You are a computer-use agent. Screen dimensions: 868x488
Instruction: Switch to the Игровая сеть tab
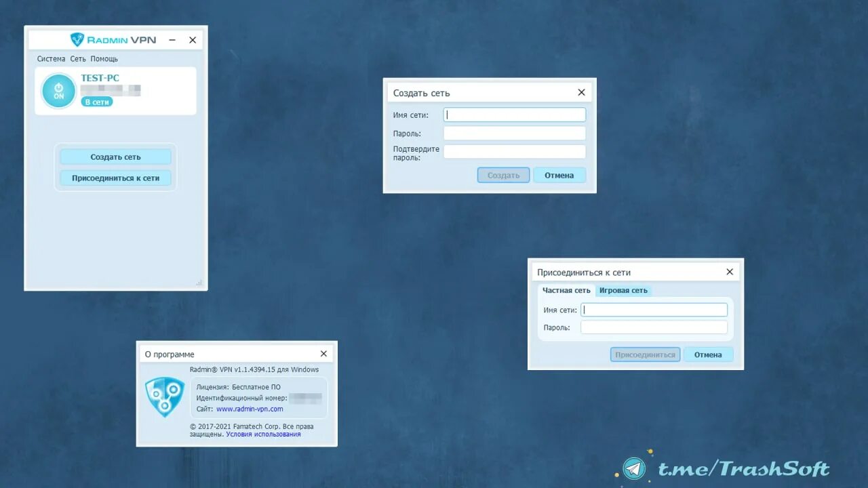click(623, 290)
